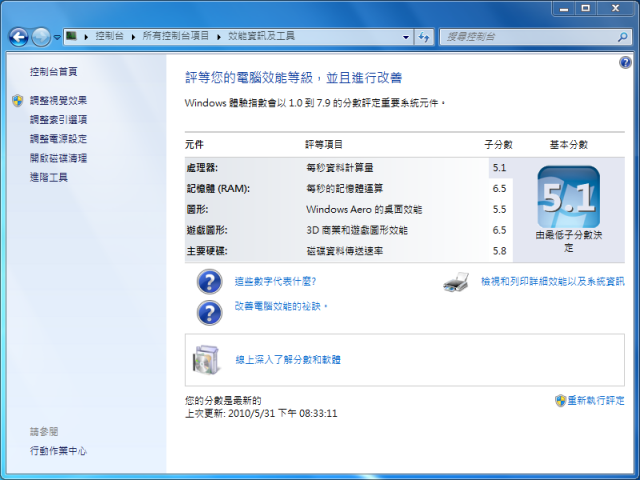This screenshot has height=480, width=640.
Task: Select the 控制台 breadcrumb
Action: click(x=109, y=36)
